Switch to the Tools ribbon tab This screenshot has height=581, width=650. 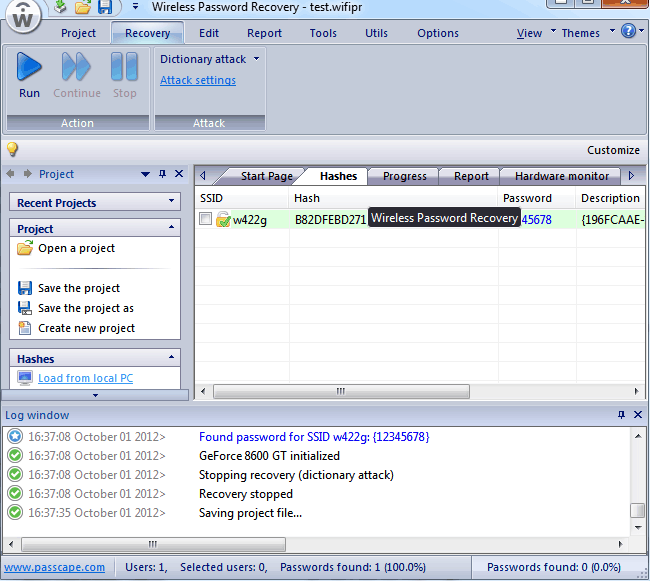[323, 33]
